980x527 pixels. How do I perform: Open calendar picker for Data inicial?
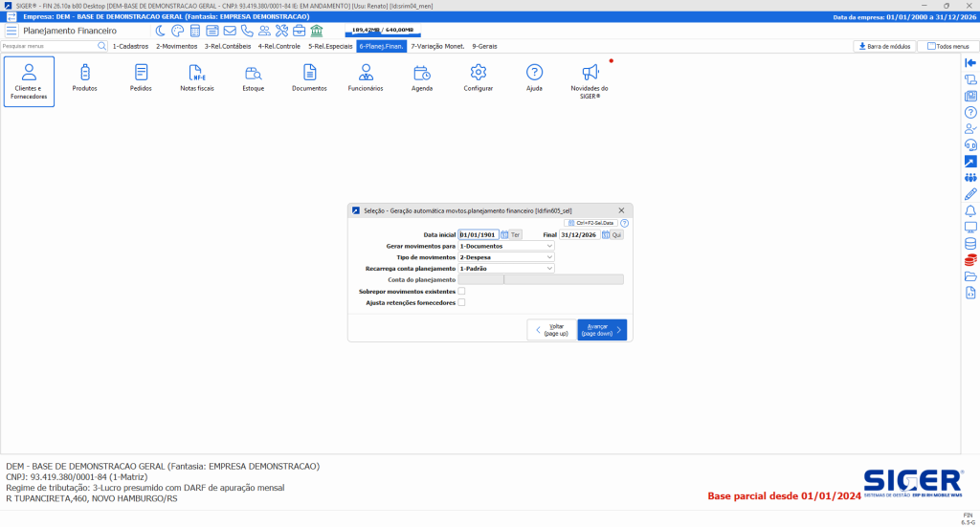pyautogui.click(x=504, y=234)
